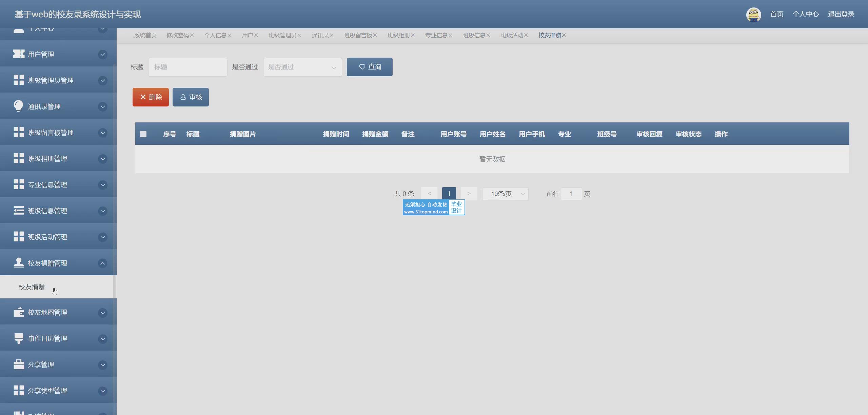Click the 用户管理 sidebar icon
The image size is (868, 415).
pyautogui.click(x=19, y=54)
